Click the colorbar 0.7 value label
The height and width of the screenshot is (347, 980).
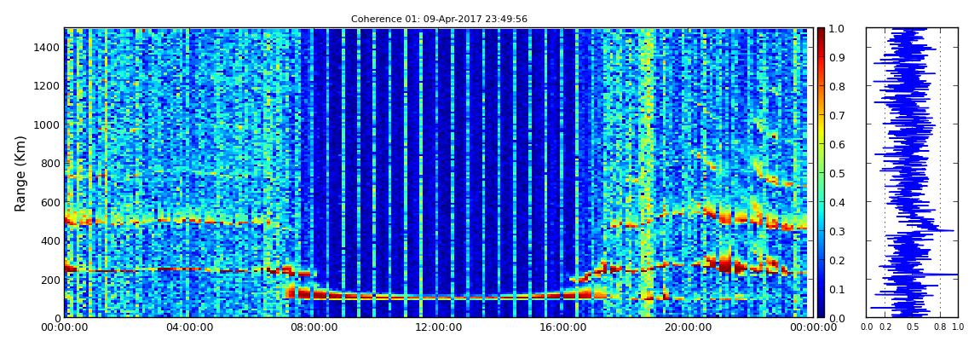coord(836,116)
